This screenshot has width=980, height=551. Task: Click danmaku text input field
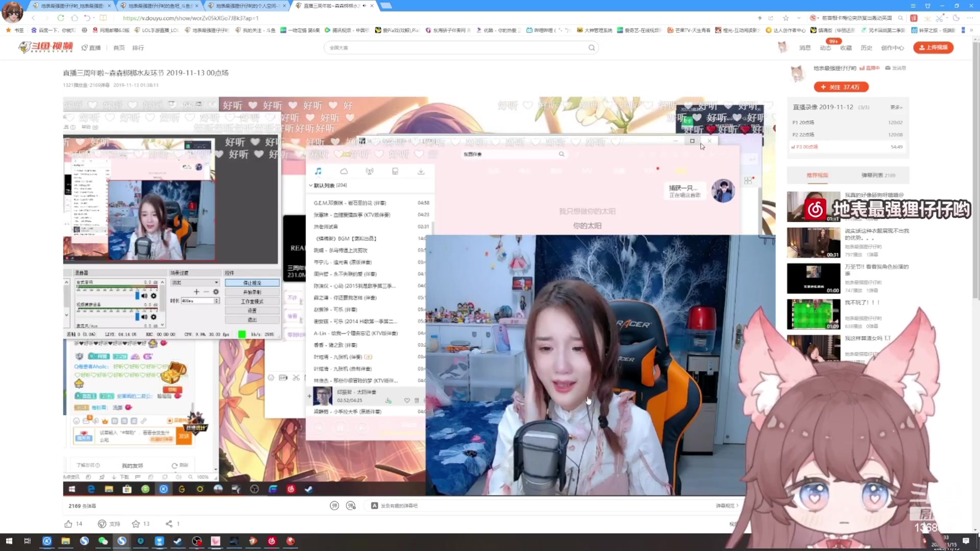(x=536, y=506)
